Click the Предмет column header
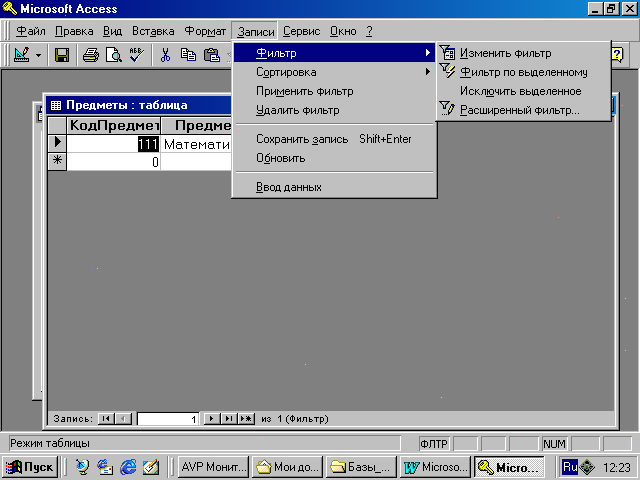Image resolution: width=640 pixels, height=480 pixels. (x=196, y=125)
